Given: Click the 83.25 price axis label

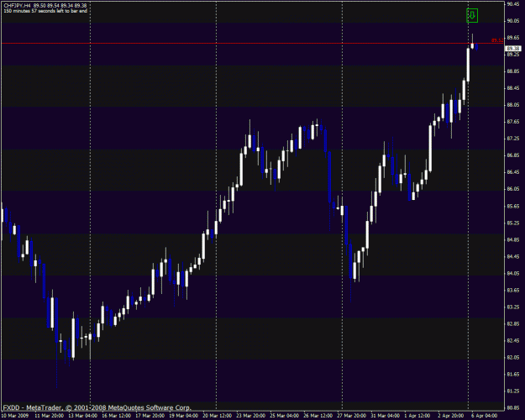Looking at the screenshot, I should [513, 307].
